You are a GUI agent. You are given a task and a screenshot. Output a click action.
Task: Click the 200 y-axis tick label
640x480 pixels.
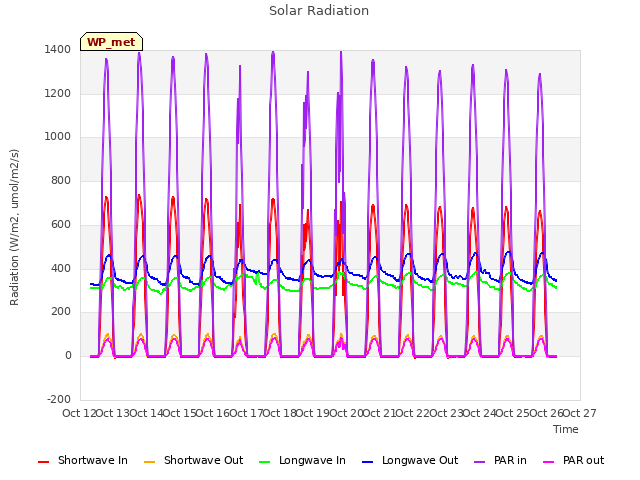coord(61,311)
